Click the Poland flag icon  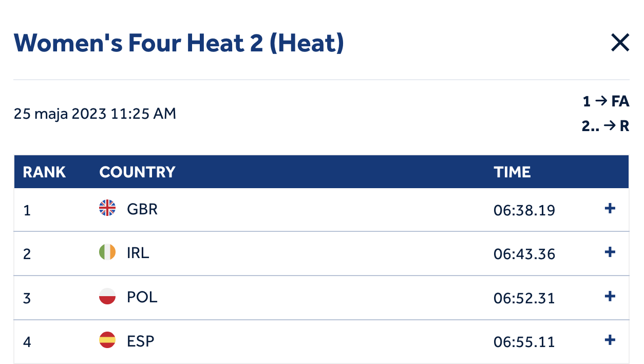[107, 297]
